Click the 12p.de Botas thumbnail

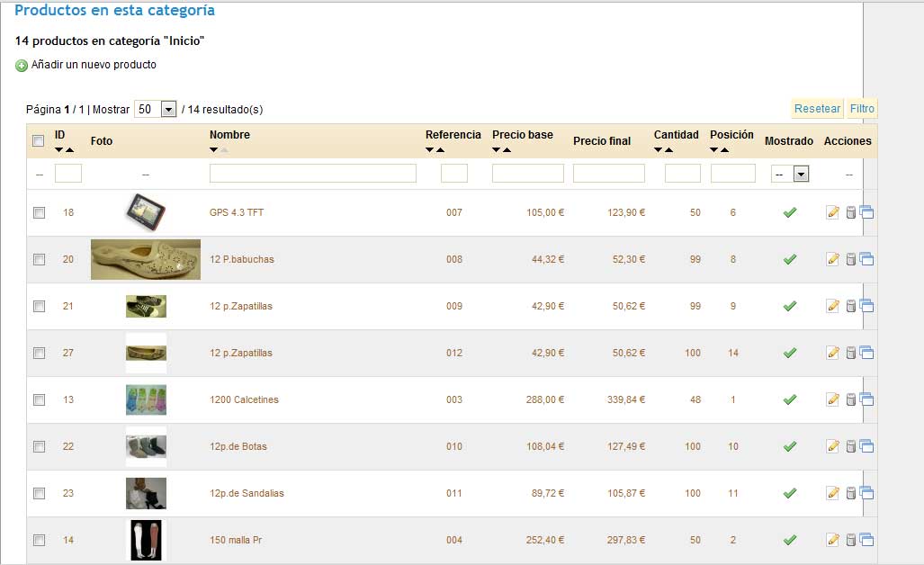pyautogui.click(x=146, y=446)
